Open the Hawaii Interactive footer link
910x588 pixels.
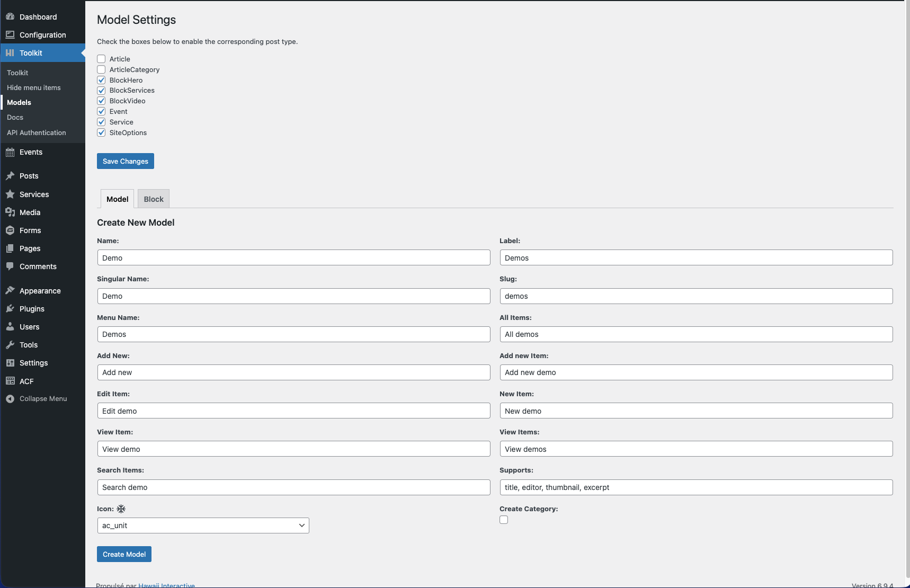point(166,585)
